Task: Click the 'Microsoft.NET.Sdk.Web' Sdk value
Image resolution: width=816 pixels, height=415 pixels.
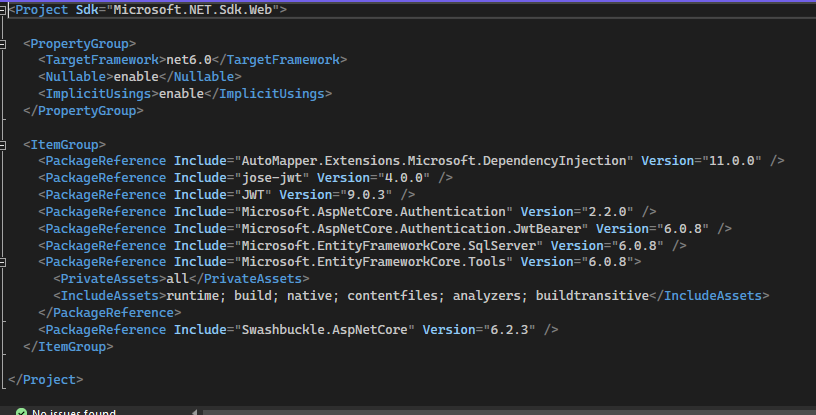Action: [193, 10]
